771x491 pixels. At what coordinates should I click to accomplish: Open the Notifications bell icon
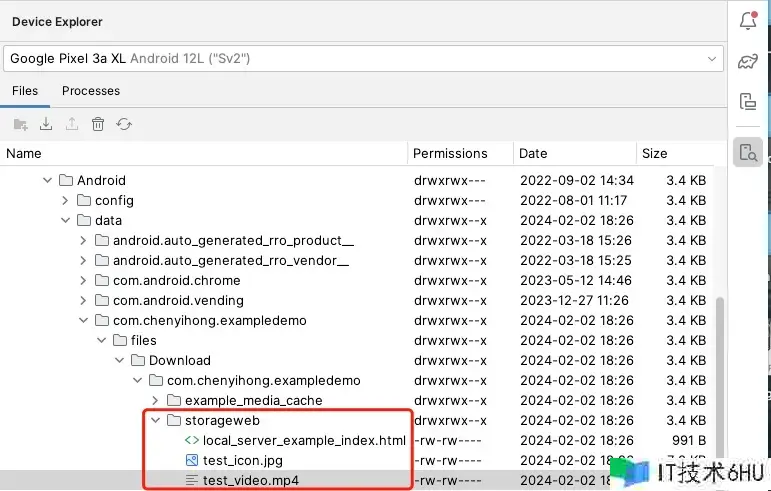point(747,21)
